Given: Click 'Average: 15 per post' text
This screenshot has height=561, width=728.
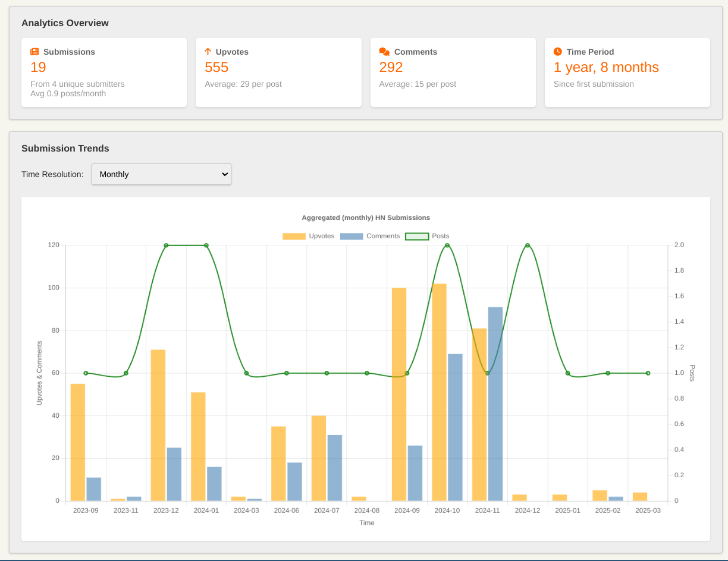Looking at the screenshot, I should coord(418,84).
